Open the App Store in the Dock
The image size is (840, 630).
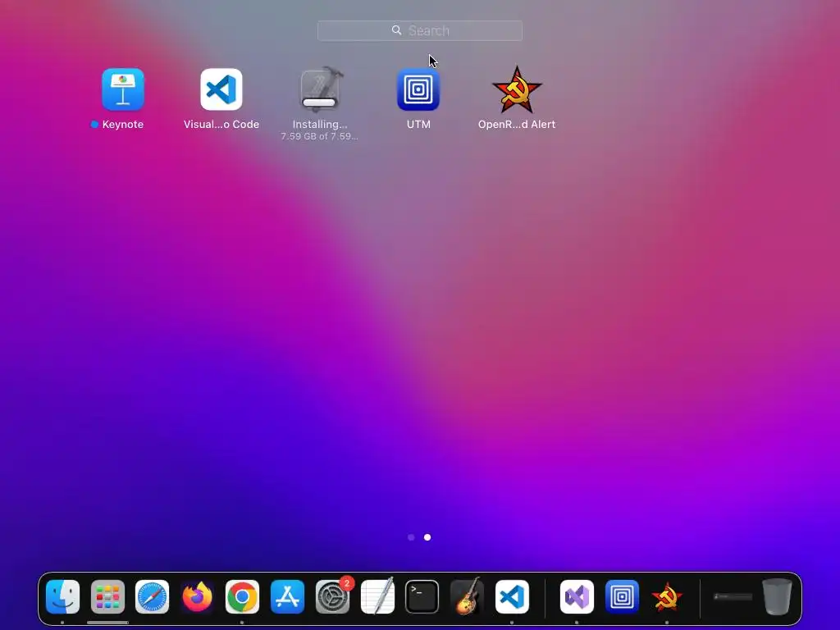(287, 596)
